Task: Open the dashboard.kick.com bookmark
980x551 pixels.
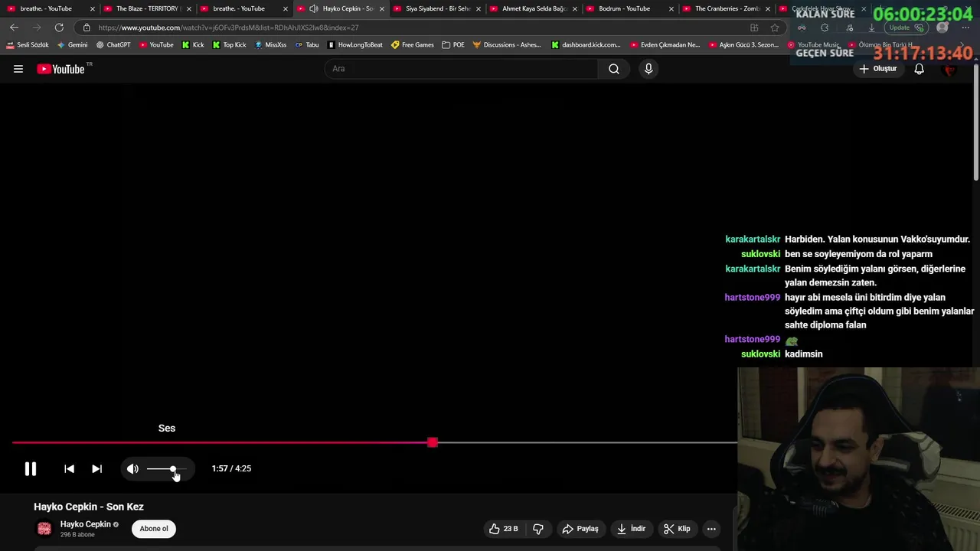Action: (586, 45)
